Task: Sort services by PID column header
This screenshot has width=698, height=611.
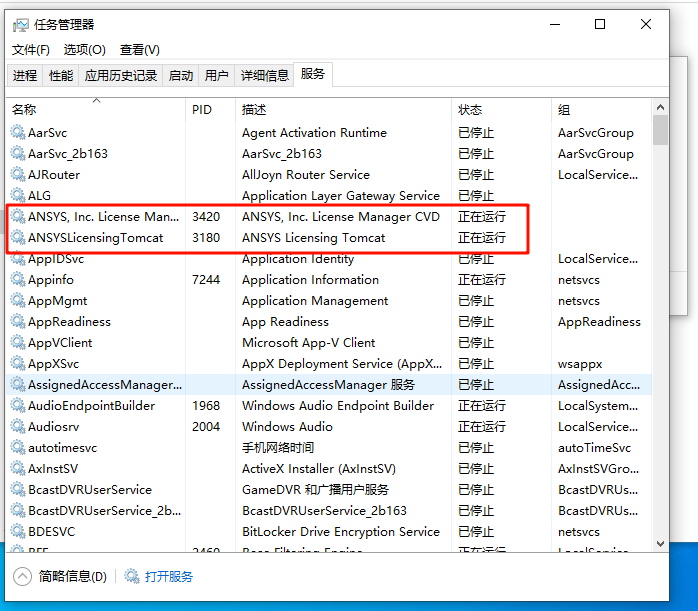Action: pos(210,109)
